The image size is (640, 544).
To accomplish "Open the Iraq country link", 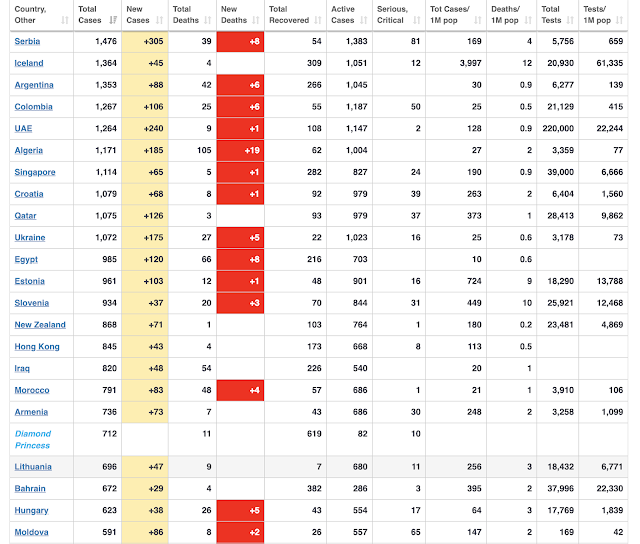I will point(22,369).
